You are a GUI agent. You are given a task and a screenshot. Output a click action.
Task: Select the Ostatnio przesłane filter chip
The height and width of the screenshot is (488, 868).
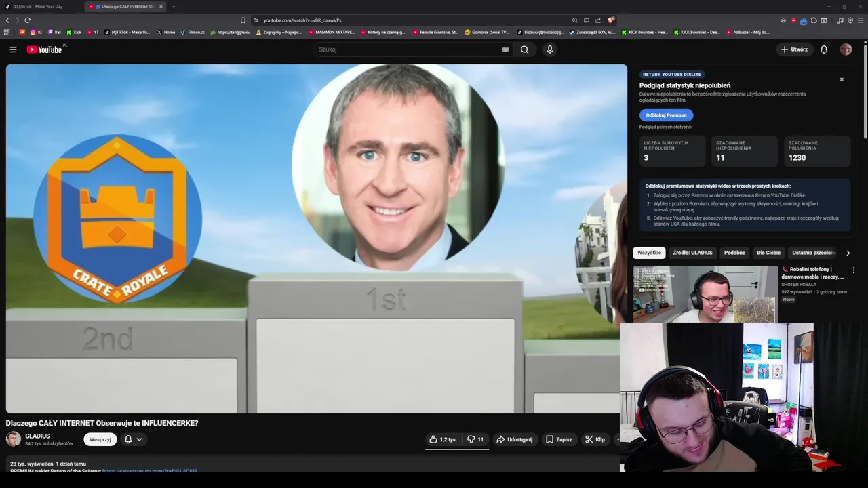click(814, 253)
